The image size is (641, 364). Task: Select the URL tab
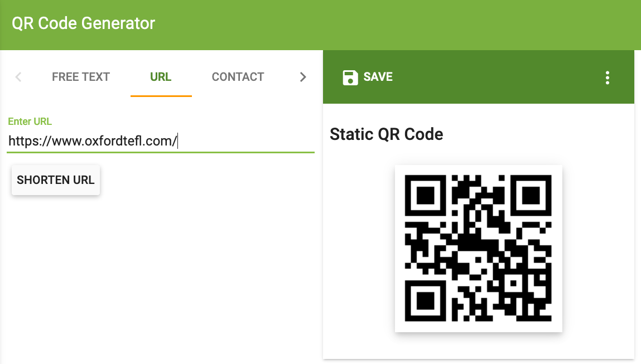click(161, 77)
